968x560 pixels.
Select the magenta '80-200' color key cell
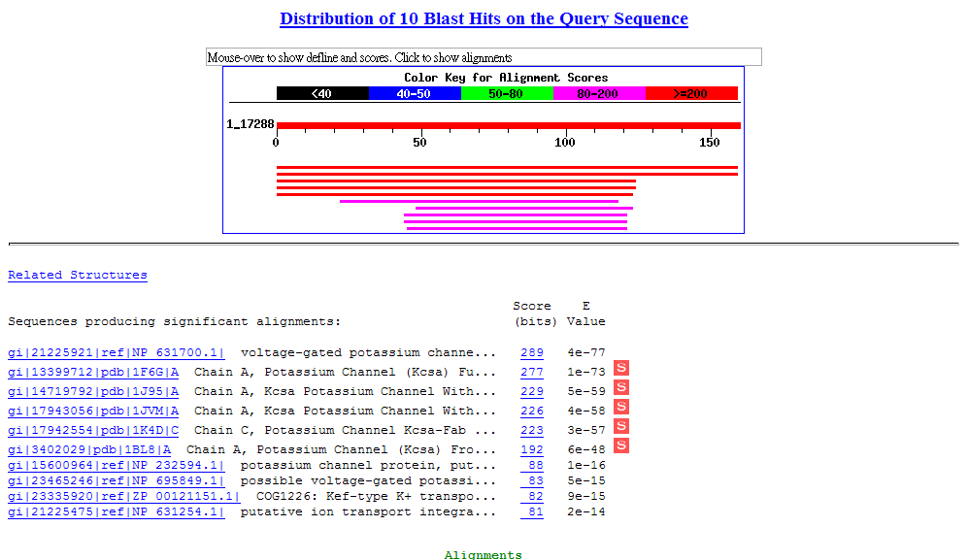(x=599, y=93)
